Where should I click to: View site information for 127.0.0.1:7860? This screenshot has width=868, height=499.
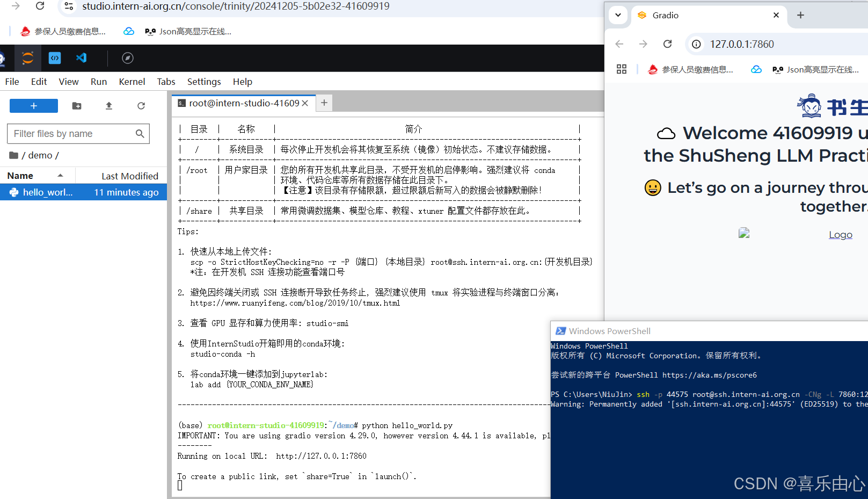click(696, 44)
